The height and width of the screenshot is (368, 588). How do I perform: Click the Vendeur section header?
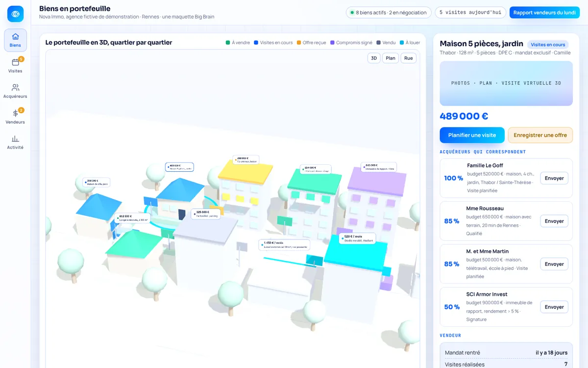point(450,336)
